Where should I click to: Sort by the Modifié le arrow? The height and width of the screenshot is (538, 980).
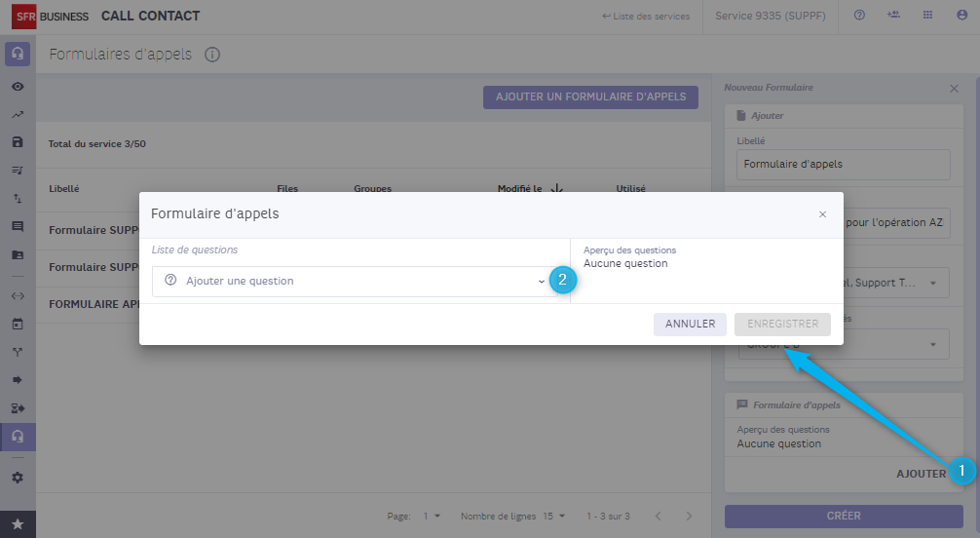click(x=556, y=188)
